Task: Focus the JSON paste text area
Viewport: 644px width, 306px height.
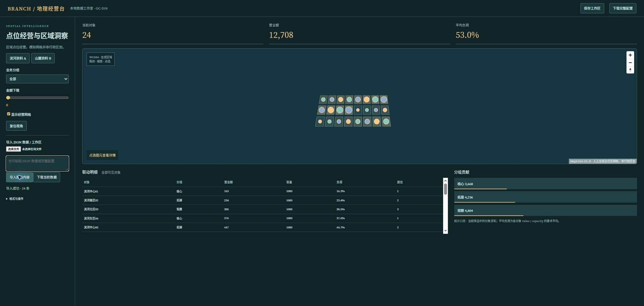Action: tap(37, 163)
